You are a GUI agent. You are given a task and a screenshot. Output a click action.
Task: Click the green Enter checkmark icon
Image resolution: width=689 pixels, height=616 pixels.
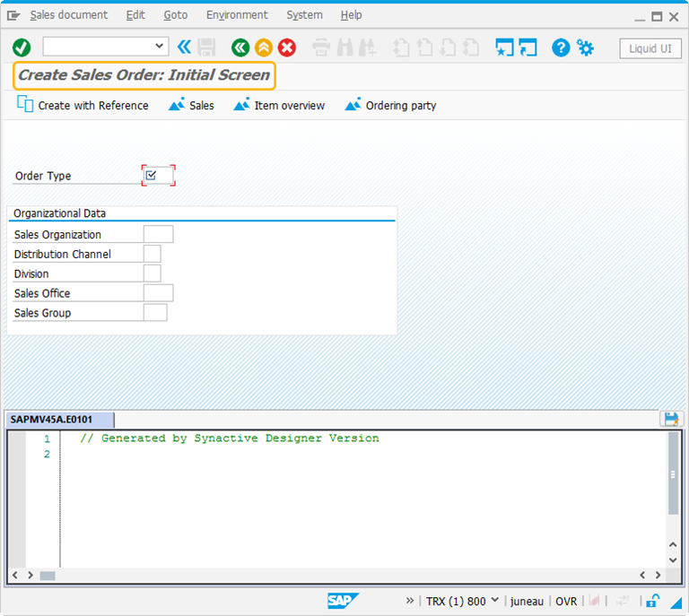pos(22,48)
